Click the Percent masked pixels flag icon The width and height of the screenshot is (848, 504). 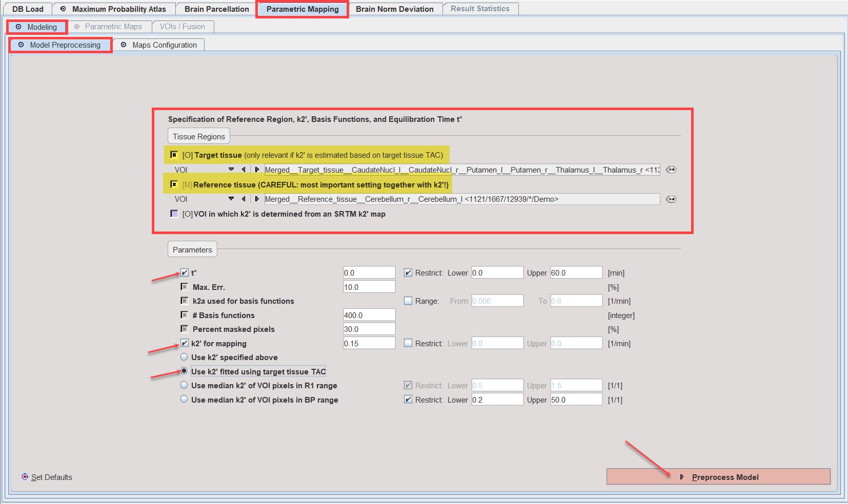pyautogui.click(x=185, y=329)
